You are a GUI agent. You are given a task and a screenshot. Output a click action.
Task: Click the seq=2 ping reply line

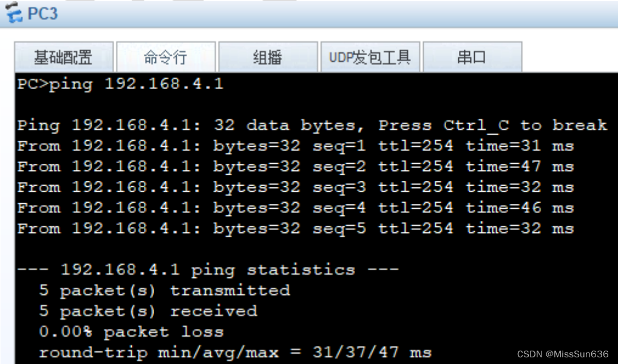(x=295, y=167)
